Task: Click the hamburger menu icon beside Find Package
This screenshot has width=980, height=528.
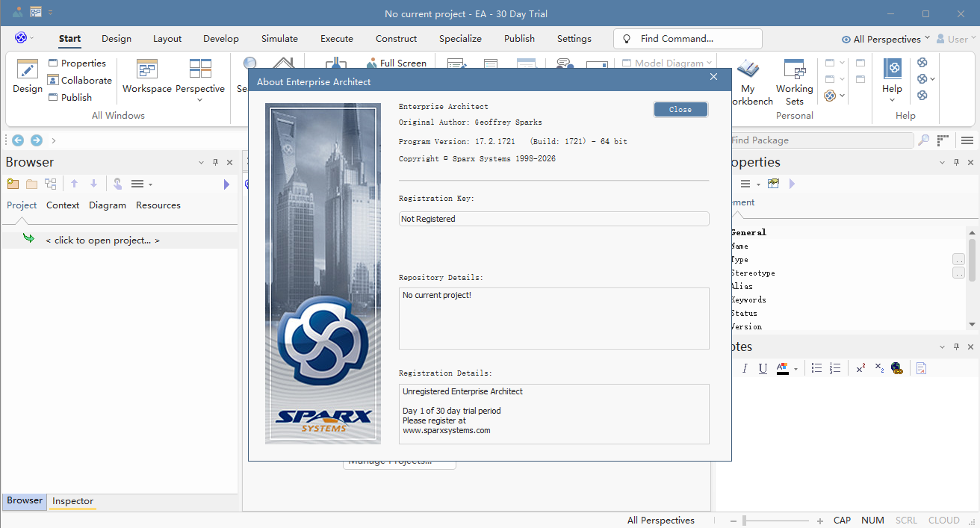Action: [967, 140]
